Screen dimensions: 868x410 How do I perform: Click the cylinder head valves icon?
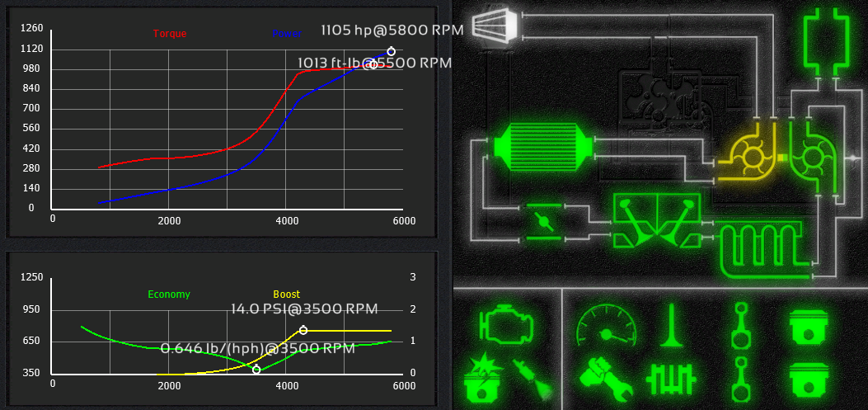(655, 221)
